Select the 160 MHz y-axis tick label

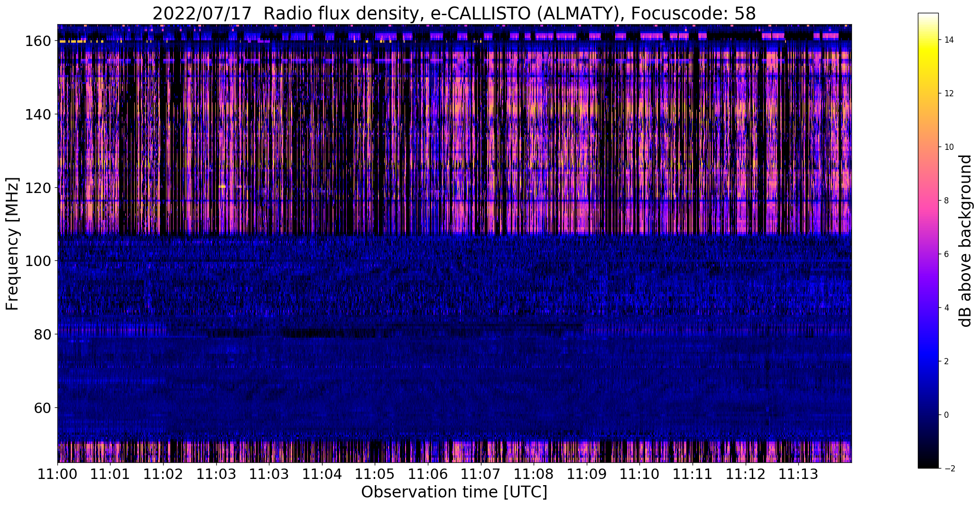[38, 41]
